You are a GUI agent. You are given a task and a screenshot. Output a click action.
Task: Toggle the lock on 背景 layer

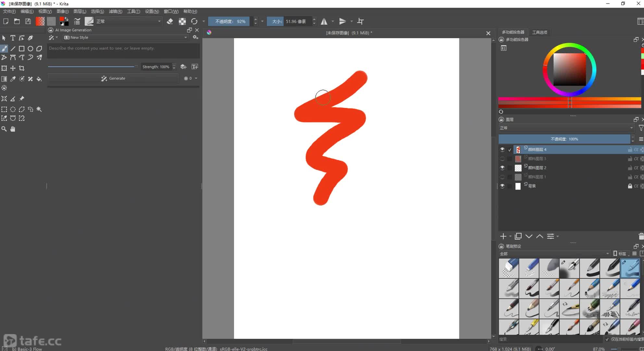pyautogui.click(x=630, y=186)
